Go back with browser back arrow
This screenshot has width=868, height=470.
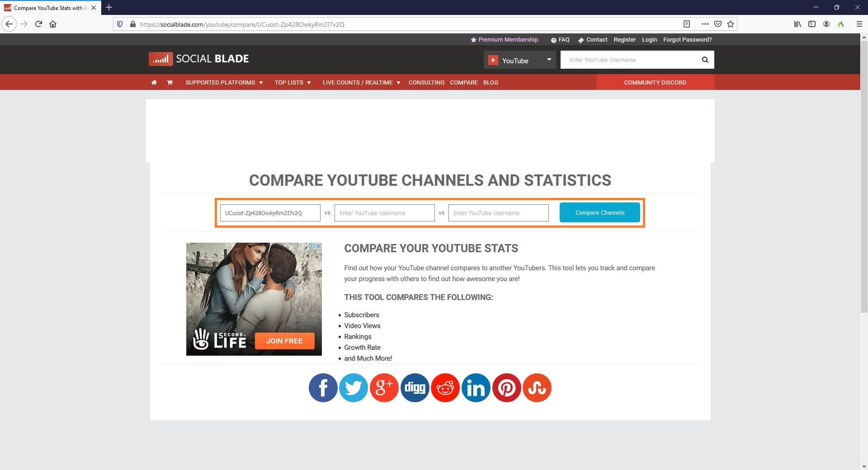(9, 24)
